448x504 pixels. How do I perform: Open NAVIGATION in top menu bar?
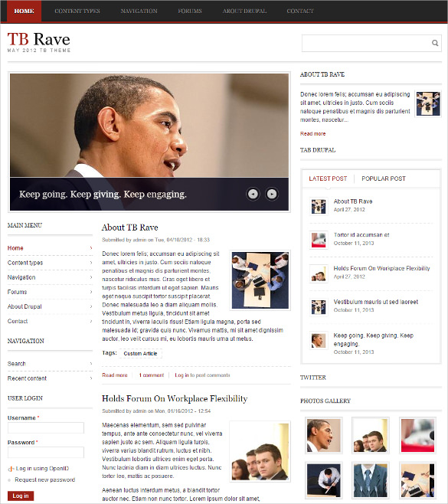pos(139,11)
